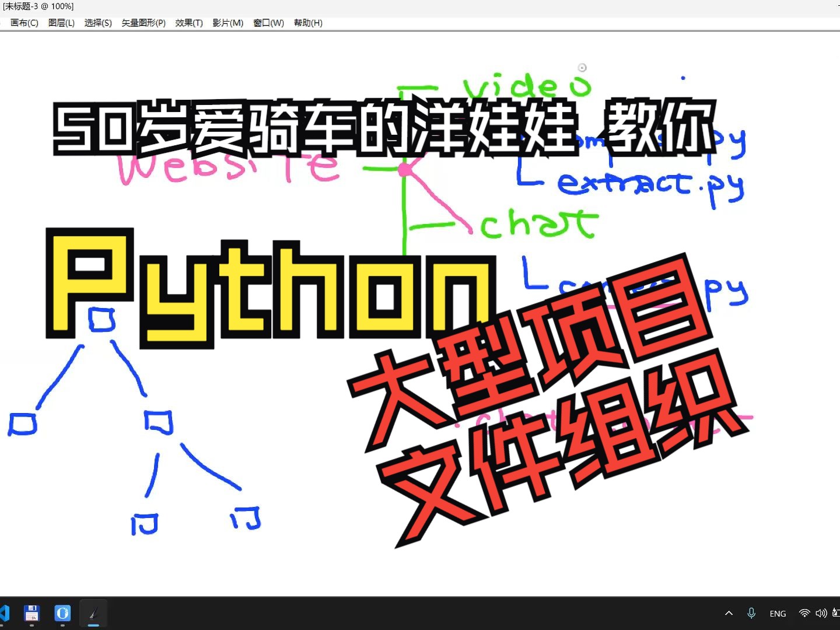Image resolution: width=840 pixels, height=630 pixels.
Task: Open the 窗口(W) menu
Action: (268, 23)
